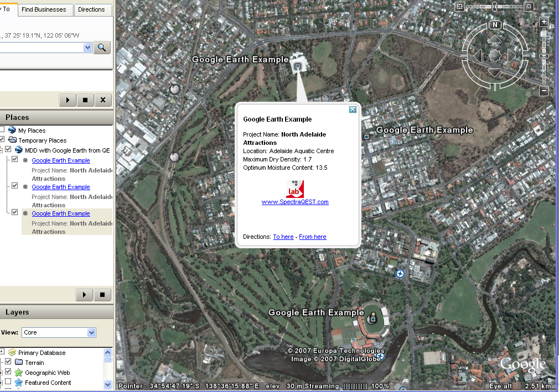Expand the Geographic Web layer node
The height and width of the screenshot is (392, 559).
tap(2, 373)
